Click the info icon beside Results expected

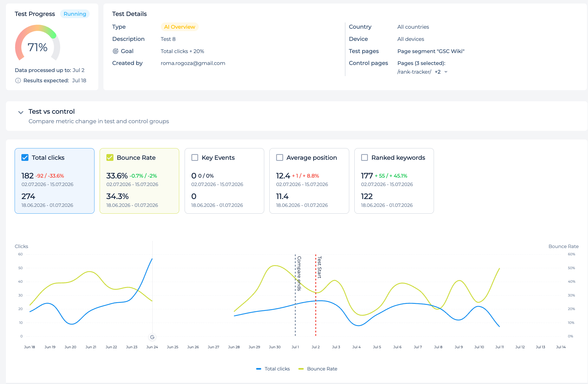(18, 80)
